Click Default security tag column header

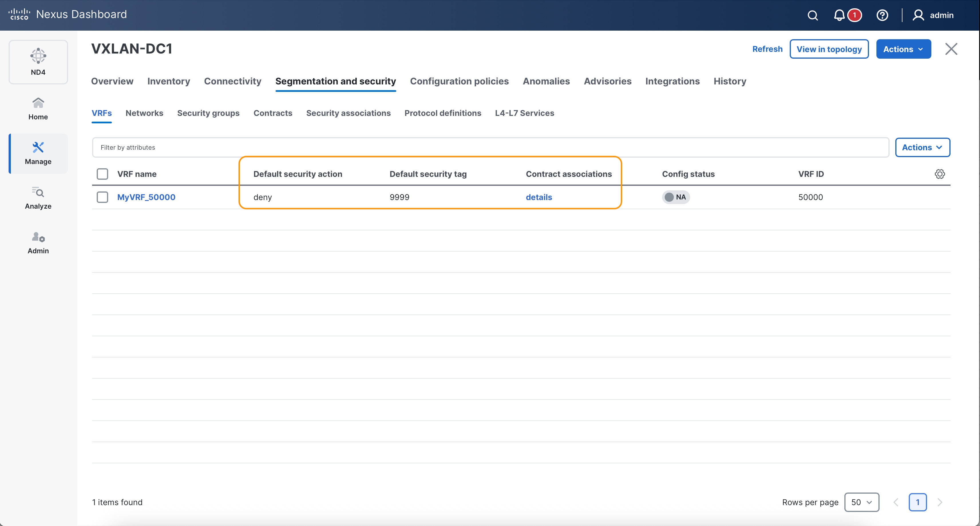click(x=428, y=174)
